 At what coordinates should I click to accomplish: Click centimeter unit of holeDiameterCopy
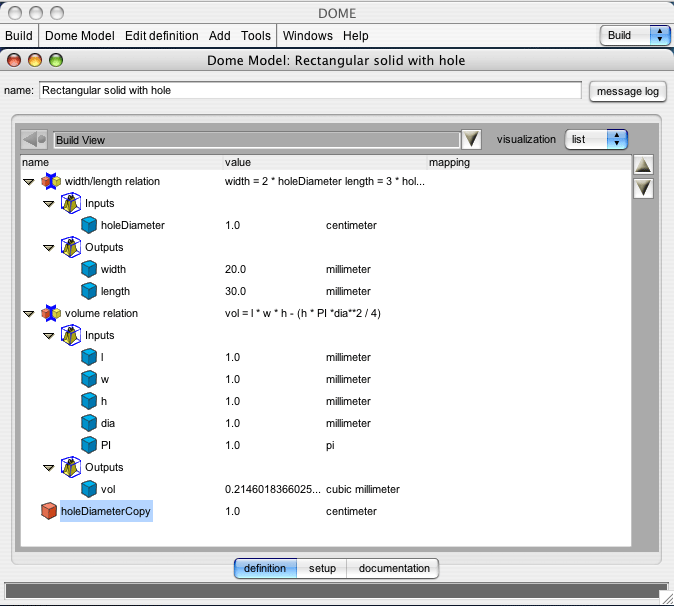(351, 511)
